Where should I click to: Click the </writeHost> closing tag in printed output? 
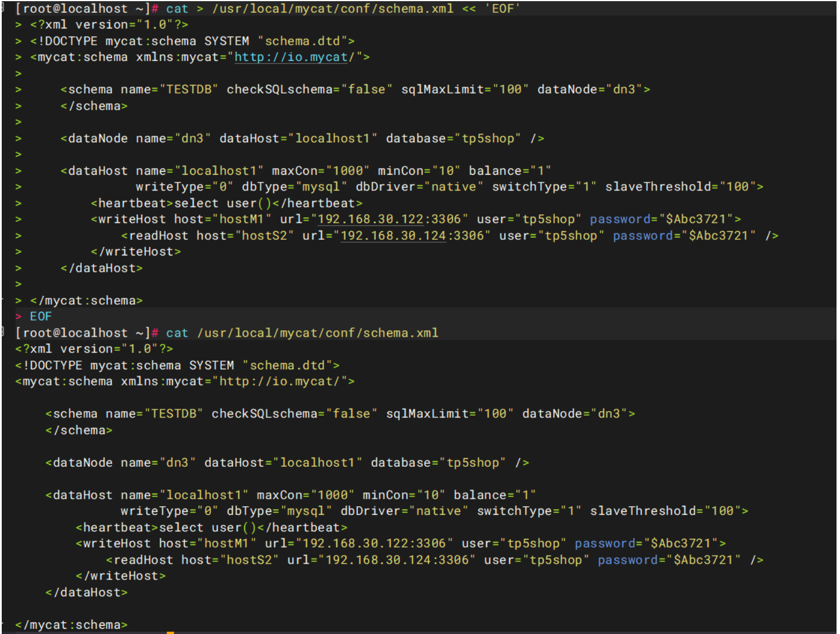pos(121,576)
